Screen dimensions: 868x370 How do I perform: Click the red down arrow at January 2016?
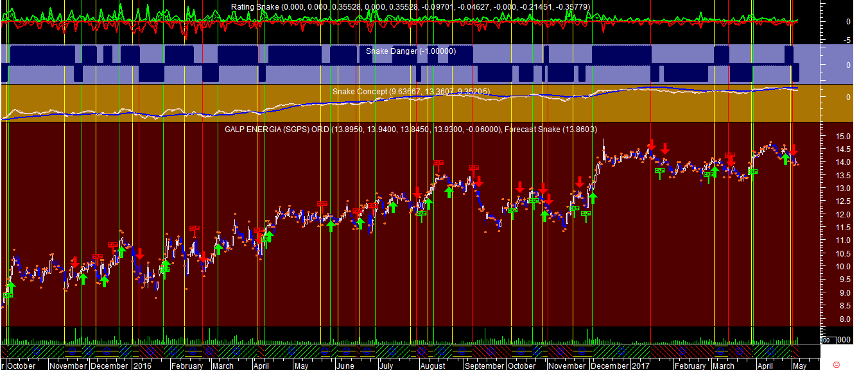tap(140, 254)
